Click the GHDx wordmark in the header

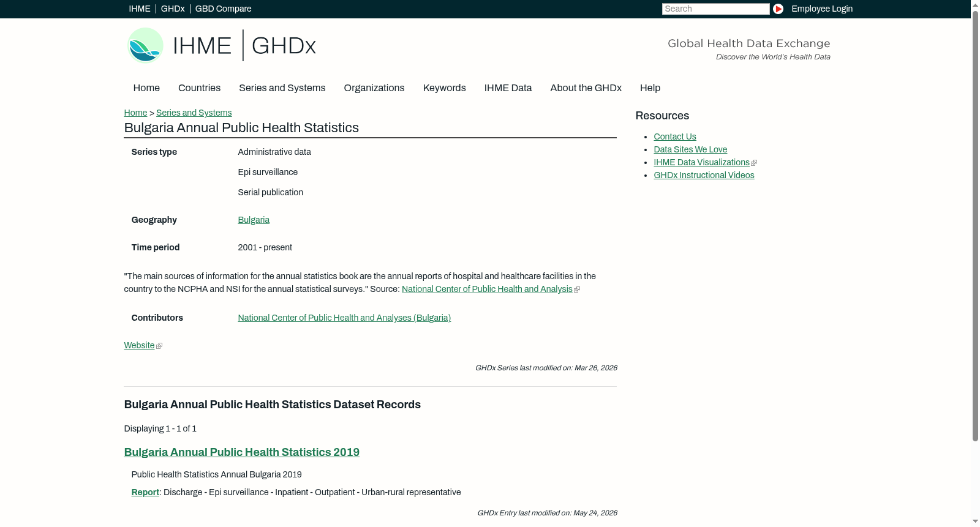point(284,46)
